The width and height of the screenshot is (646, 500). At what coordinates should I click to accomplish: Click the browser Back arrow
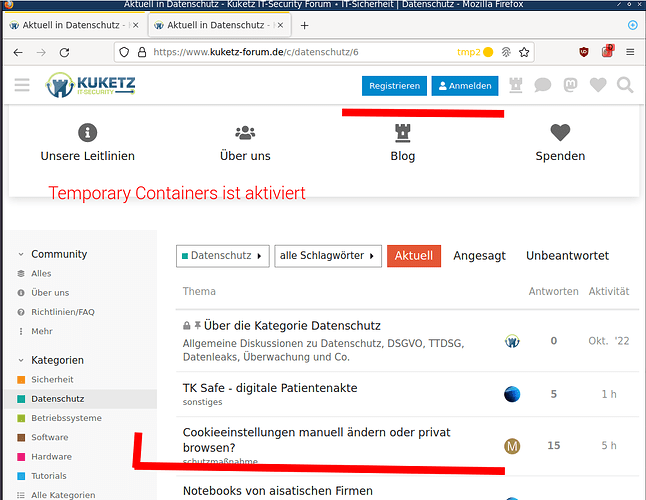click(18, 52)
